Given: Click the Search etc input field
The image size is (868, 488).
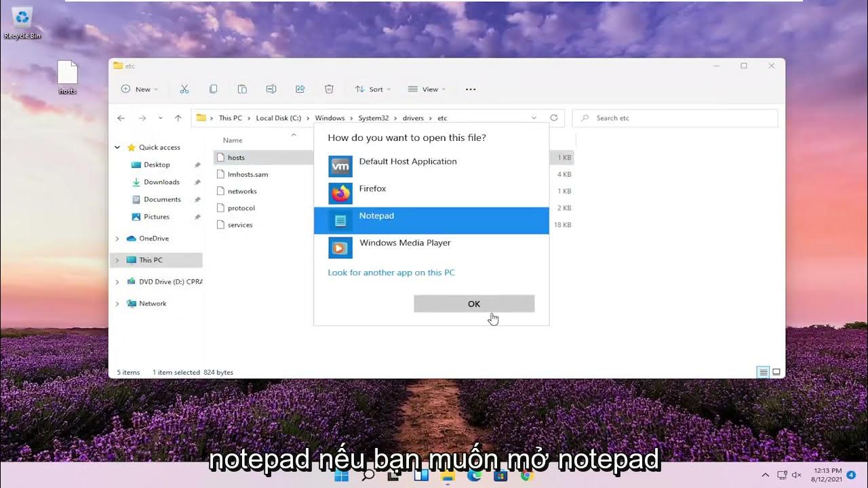Looking at the screenshot, I should pos(675,118).
